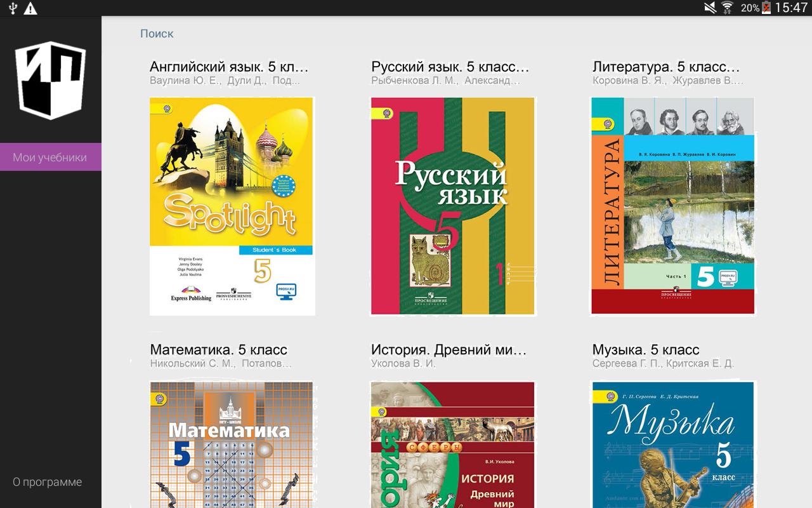Open the Литература 5 класс book cover
Viewport: 812px width, 508px height.
point(673,206)
